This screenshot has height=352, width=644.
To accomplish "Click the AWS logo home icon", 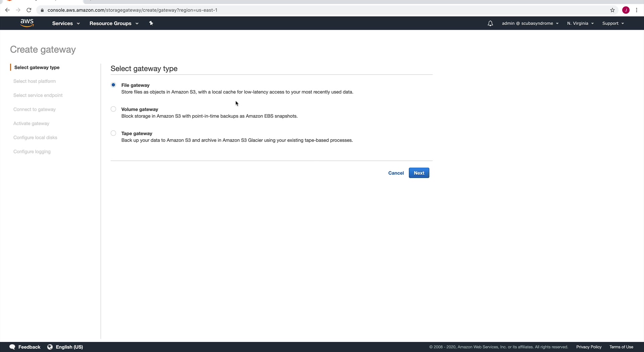I will coord(27,23).
